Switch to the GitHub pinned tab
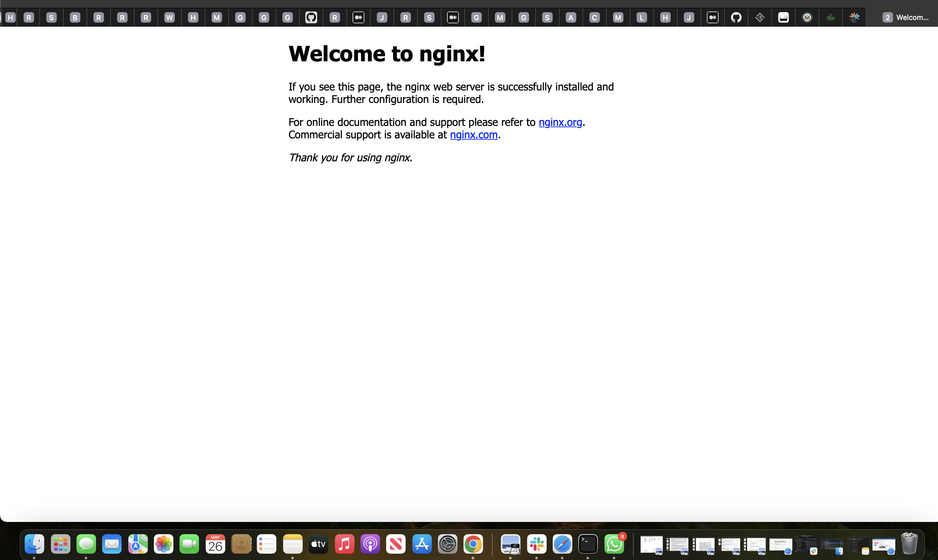 [x=736, y=17]
